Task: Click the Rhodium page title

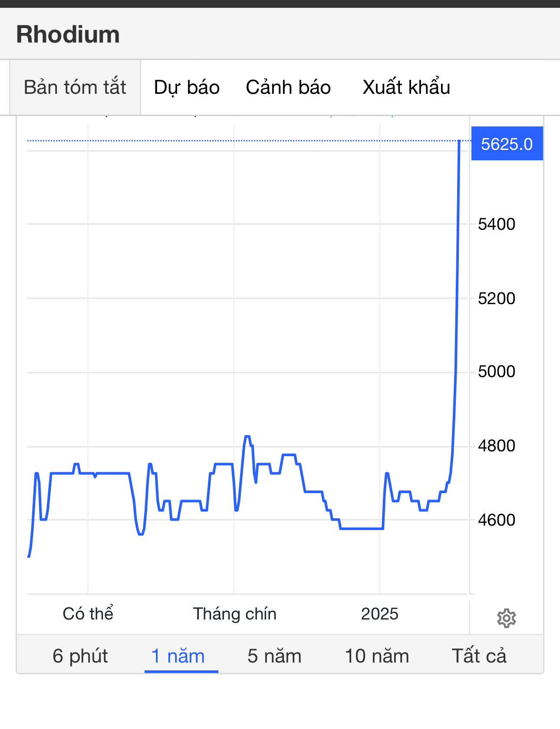Action: (x=68, y=34)
